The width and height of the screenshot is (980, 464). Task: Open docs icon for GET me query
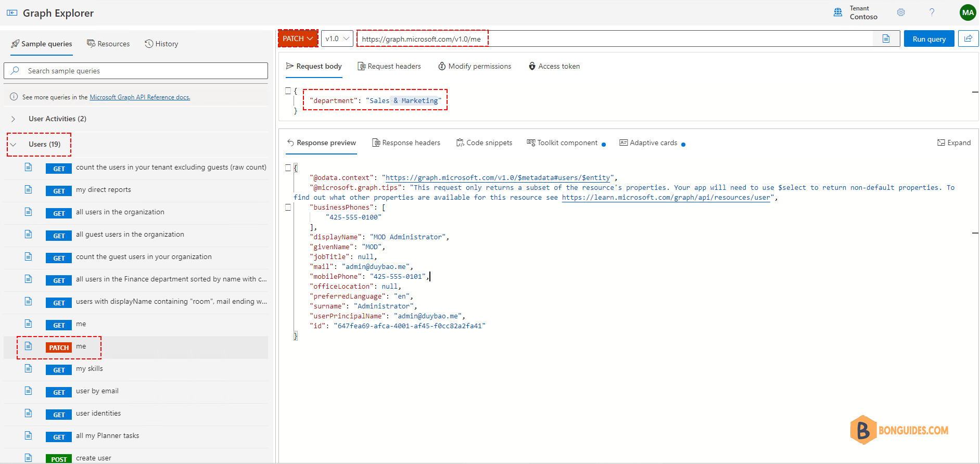[29, 324]
